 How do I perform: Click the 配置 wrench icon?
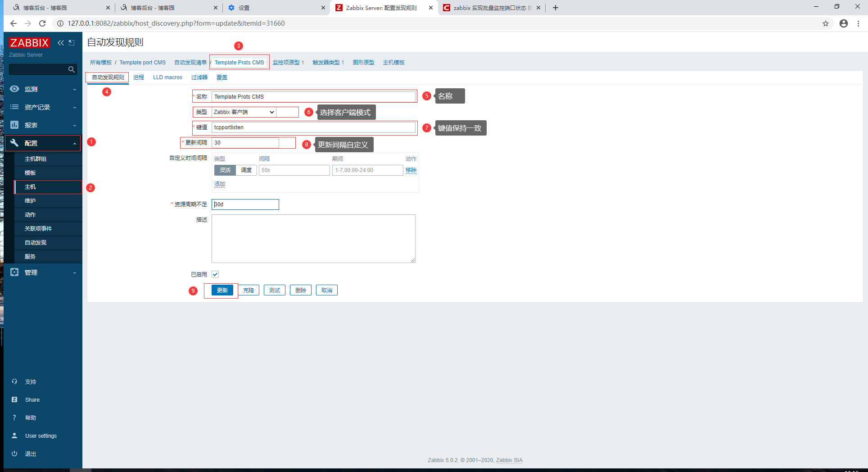14,143
